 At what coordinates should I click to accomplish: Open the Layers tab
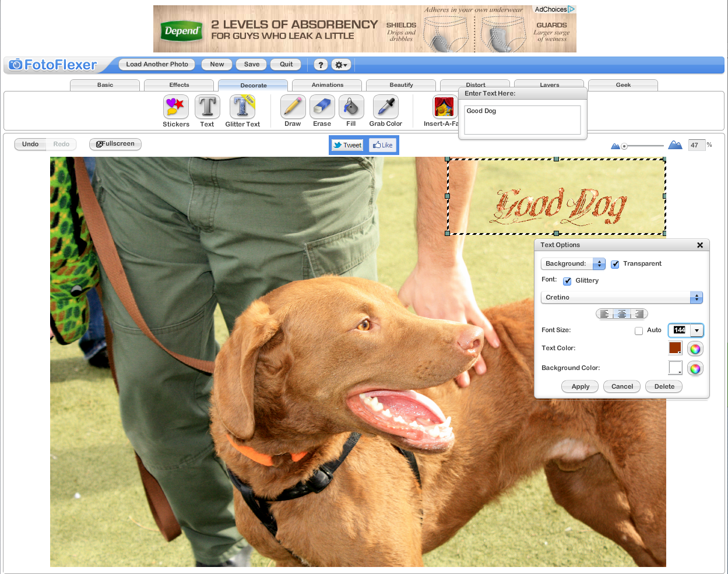tap(549, 84)
